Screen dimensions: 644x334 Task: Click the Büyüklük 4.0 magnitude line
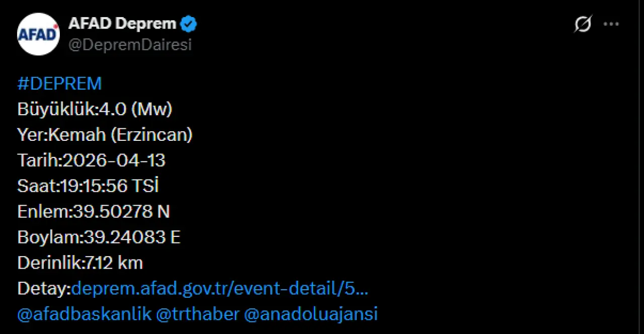tap(95, 109)
